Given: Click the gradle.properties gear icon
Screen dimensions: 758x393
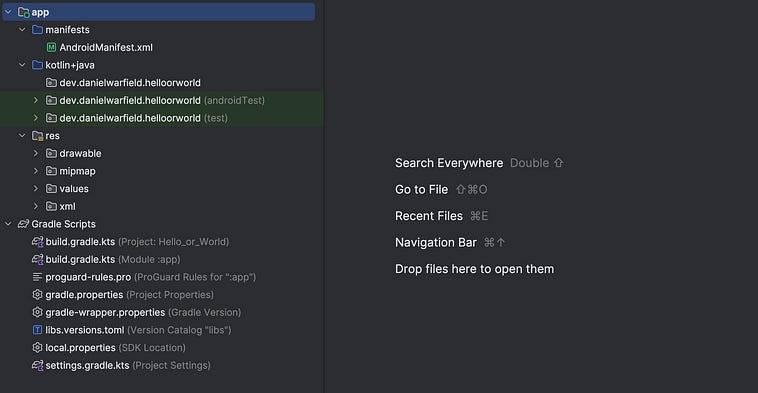Looking at the screenshot, I should [x=37, y=294].
